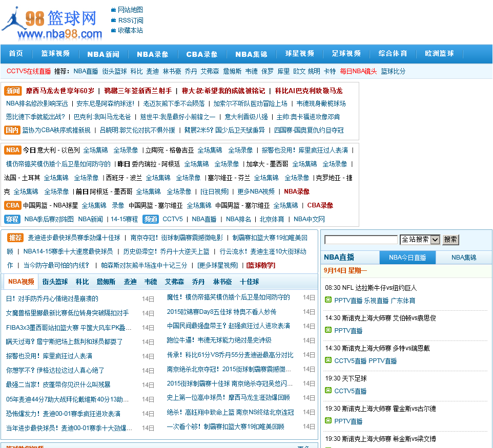This screenshot has width=493, height=448.
Task: Open the 每日NBA镜头 link
Action: coord(358,71)
